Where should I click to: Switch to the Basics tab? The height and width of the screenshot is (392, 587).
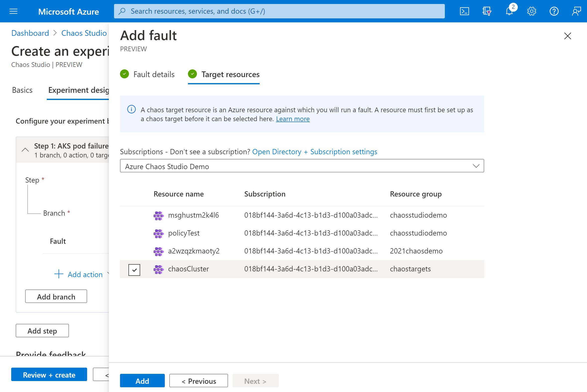point(22,90)
